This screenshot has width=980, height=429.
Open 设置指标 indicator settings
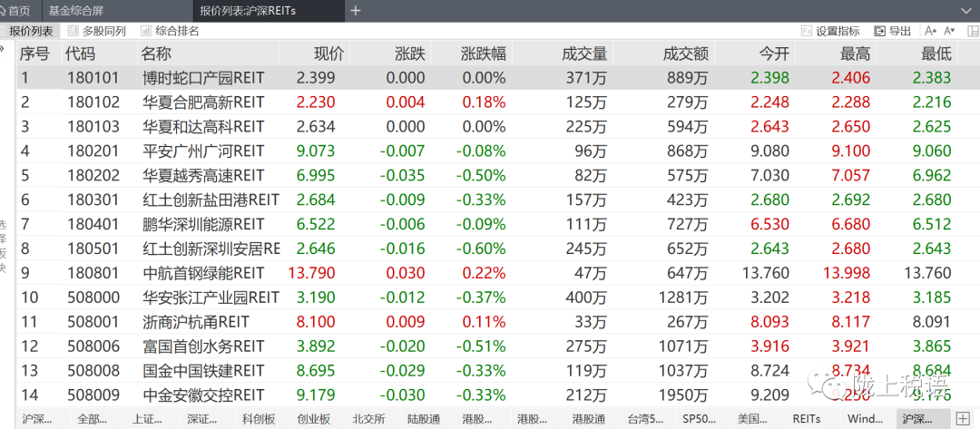[x=838, y=31]
